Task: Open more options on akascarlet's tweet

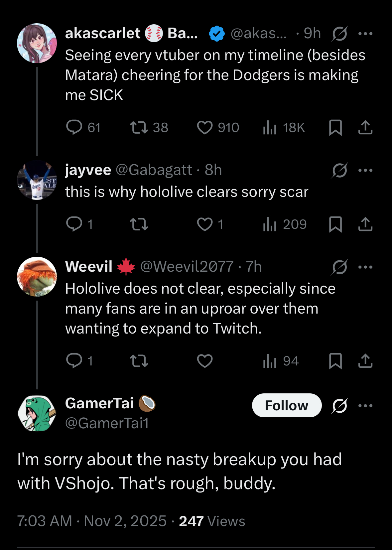Action: (x=365, y=34)
